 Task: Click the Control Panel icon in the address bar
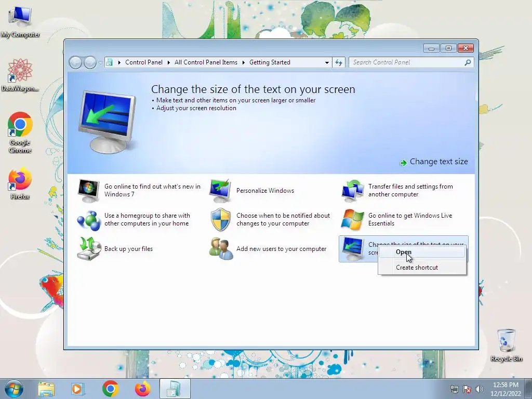[x=109, y=62]
